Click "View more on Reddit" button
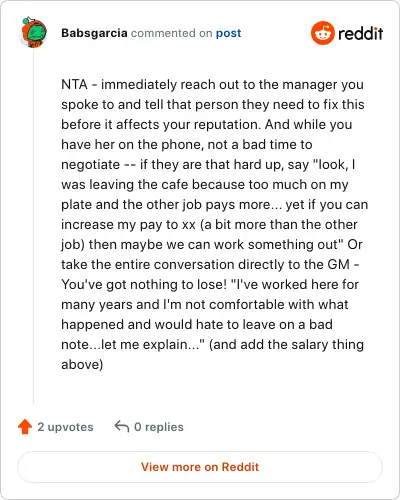The image size is (400, 500). tap(200, 467)
